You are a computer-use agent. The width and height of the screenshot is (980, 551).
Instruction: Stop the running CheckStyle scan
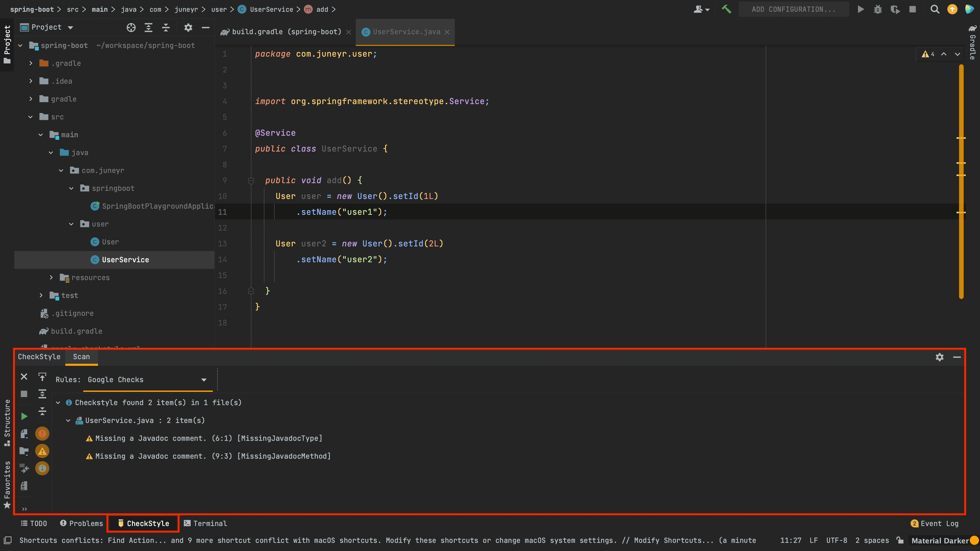[x=24, y=394]
